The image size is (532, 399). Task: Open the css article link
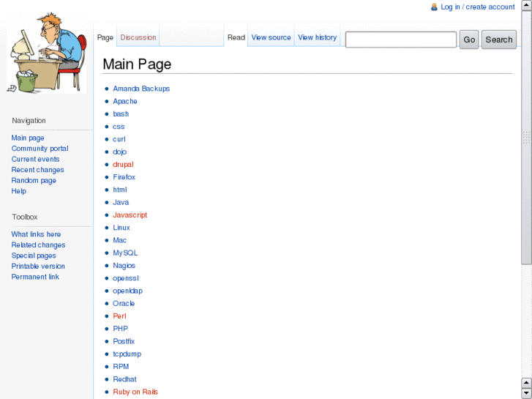(119, 127)
